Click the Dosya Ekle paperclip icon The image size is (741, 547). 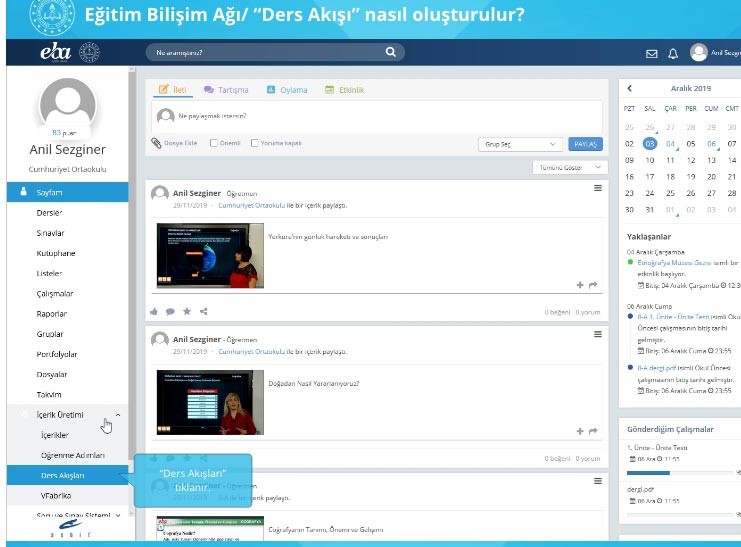[156, 143]
